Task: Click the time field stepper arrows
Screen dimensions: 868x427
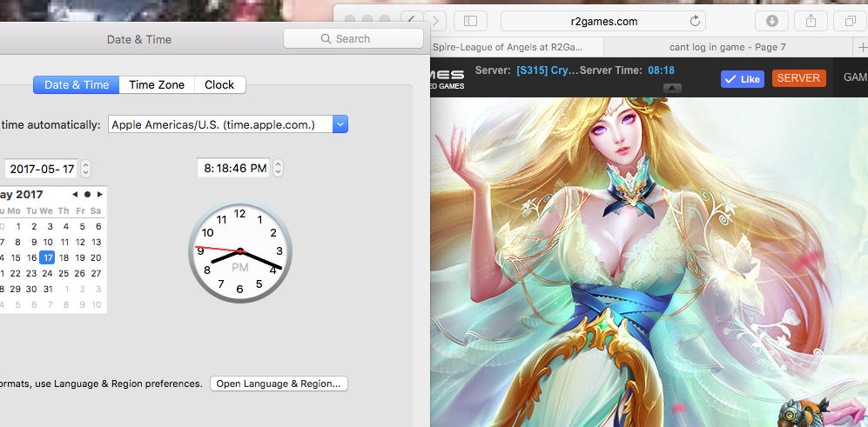Action: coord(279,168)
